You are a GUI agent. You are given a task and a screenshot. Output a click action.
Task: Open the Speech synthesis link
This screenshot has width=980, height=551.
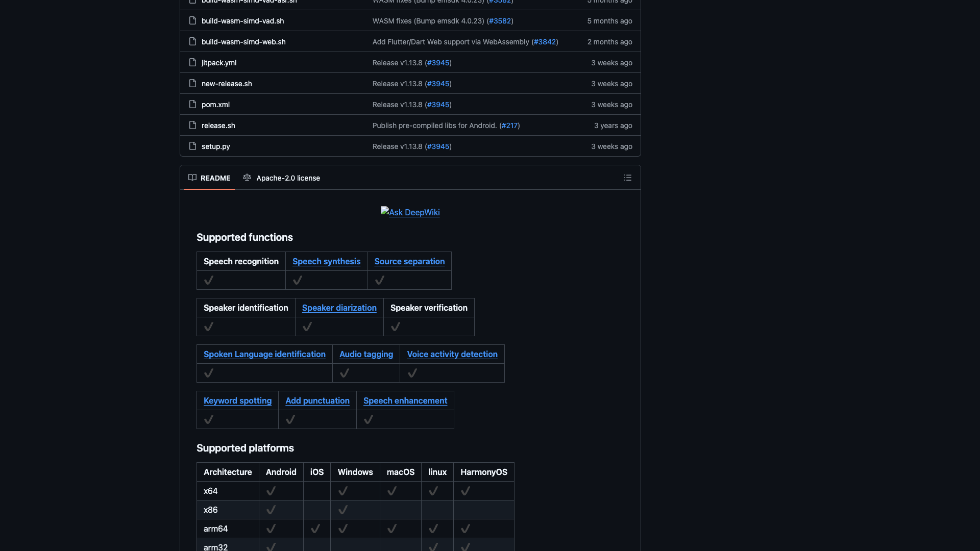tap(326, 261)
